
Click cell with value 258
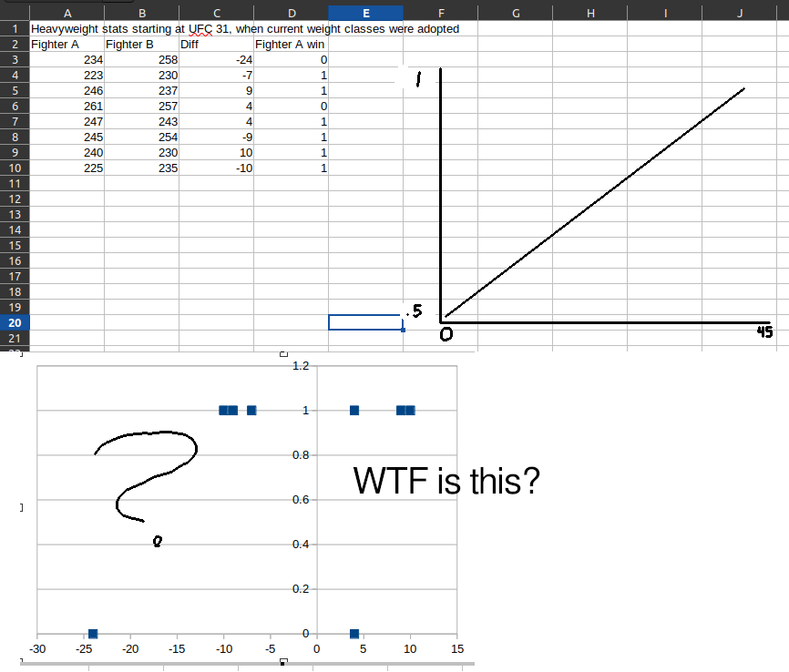point(141,60)
